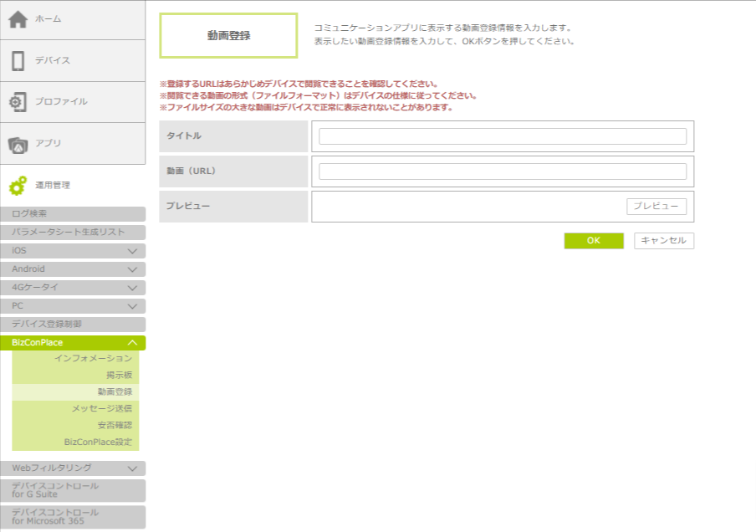Click the キャンセル button
This screenshot has width=756, height=532.
663,241
